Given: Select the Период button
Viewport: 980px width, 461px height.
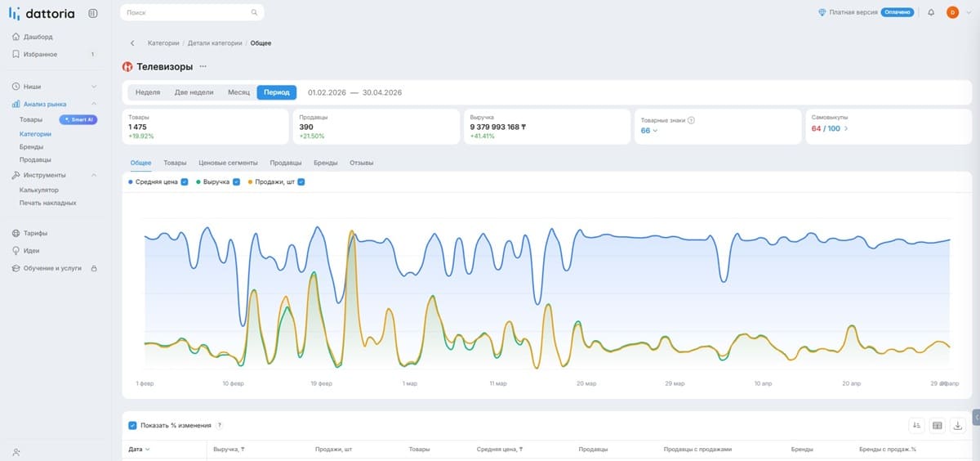Looking at the screenshot, I should 277,92.
